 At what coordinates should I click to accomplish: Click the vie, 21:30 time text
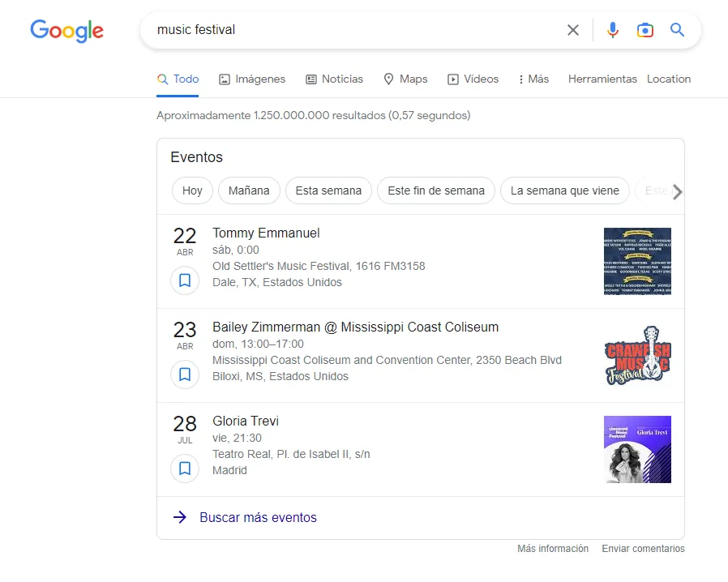238,438
